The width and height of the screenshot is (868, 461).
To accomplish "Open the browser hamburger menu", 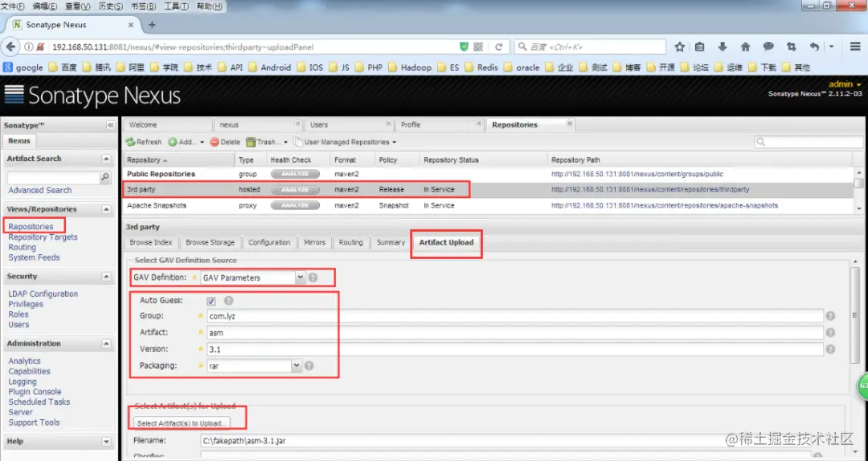I will click(855, 47).
